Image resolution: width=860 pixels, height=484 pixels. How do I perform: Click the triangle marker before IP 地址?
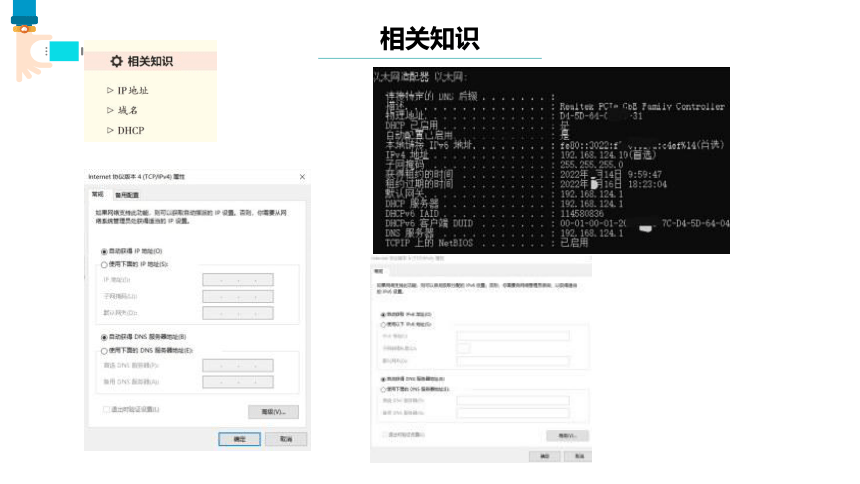110,90
